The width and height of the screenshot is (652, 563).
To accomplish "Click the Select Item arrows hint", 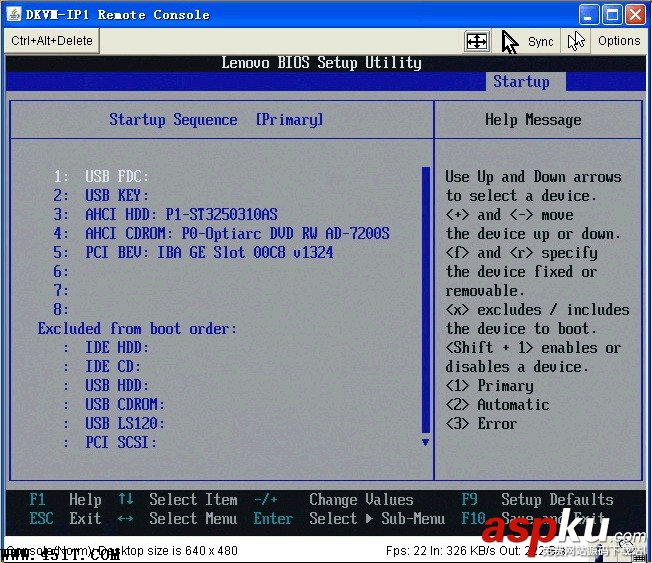I will (178, 499).
